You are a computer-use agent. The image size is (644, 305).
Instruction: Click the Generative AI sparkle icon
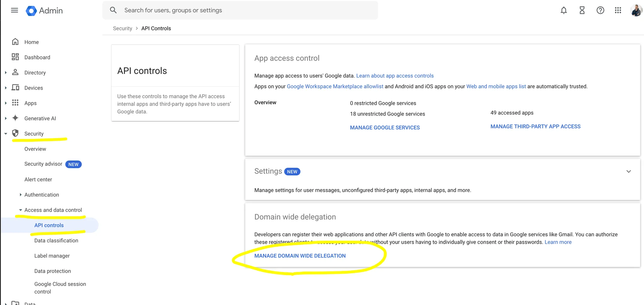tap(15, 118)
